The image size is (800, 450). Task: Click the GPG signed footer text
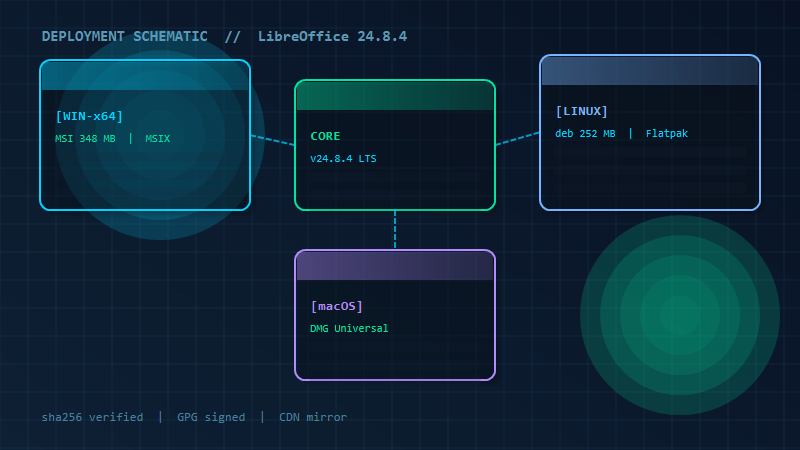(211, 417)
